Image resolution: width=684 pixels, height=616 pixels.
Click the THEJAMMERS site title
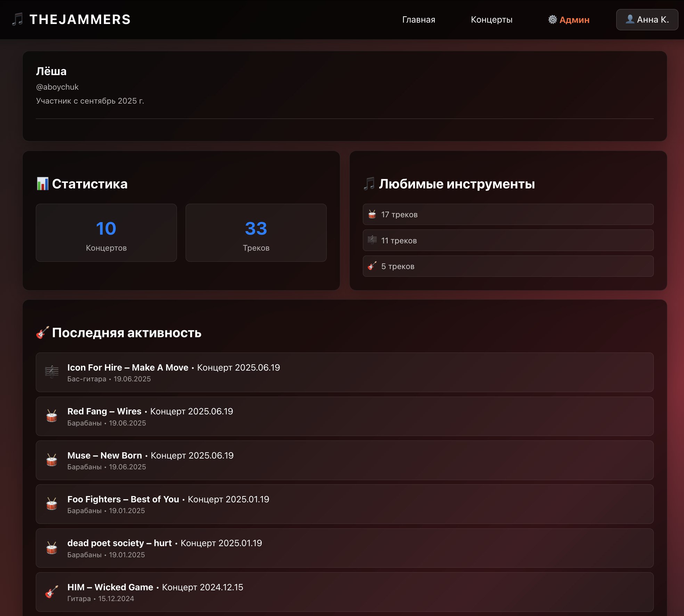click(x=80, y=19)
